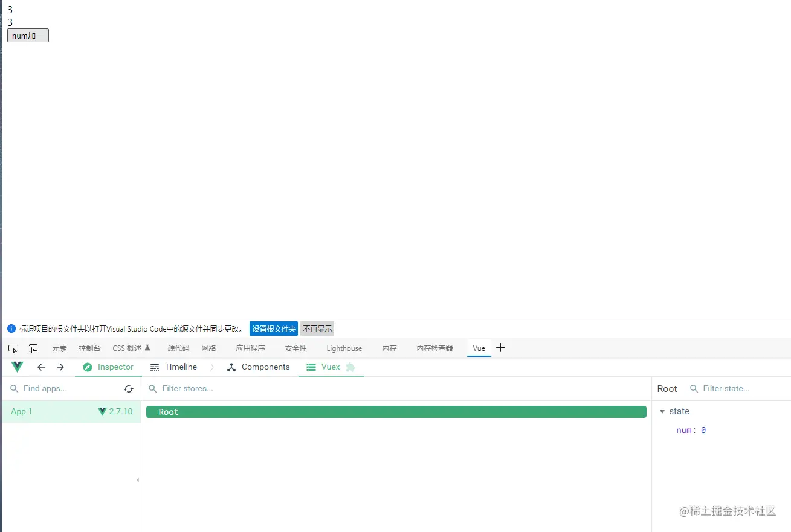Go back with the left arrow icon
This screenshot has width=791, height=532.
[41, 367]
